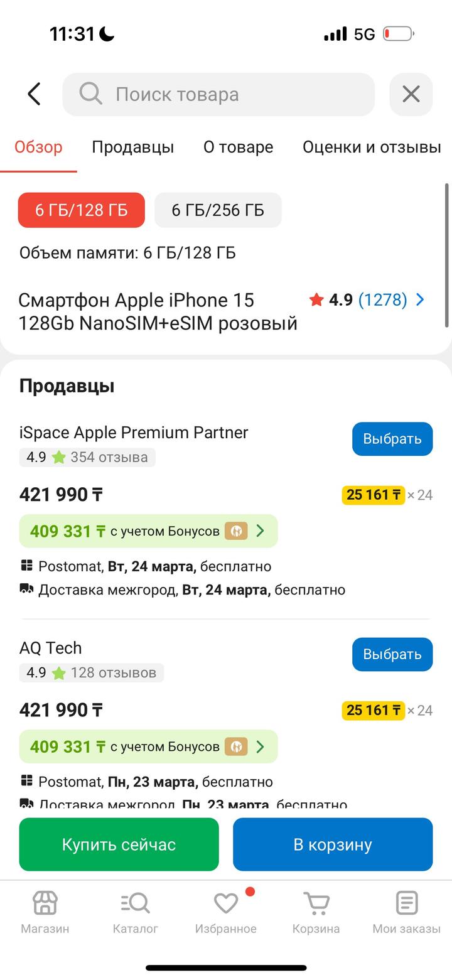Tap Выбрать next to iSpace Apple Premium Partner
The image size is (452, 980).
pos(392,438)
